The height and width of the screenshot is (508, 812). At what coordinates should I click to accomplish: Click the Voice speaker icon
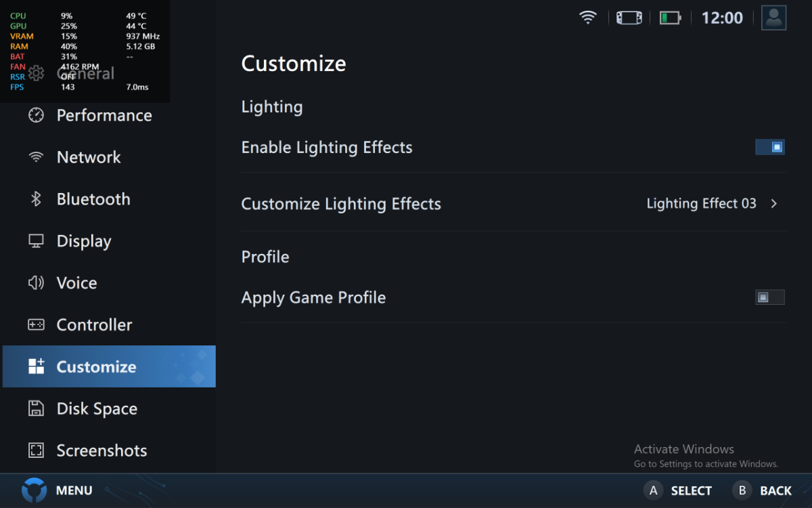[36, 283]
